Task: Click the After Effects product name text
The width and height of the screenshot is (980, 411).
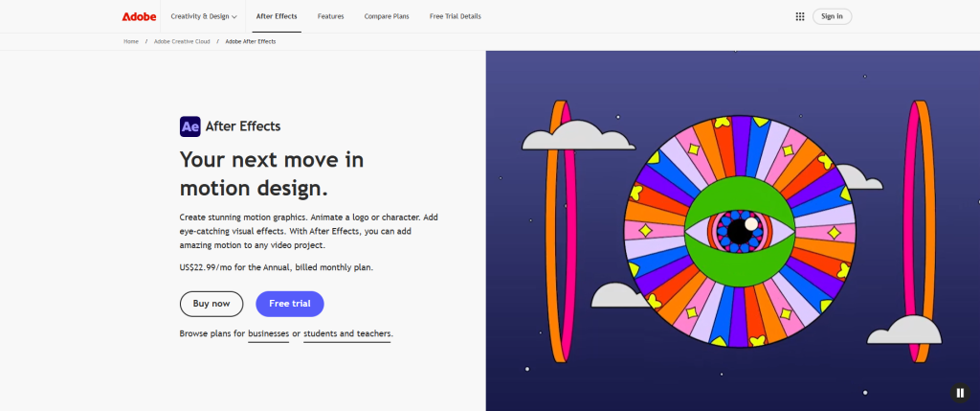Action: [243, 126]
